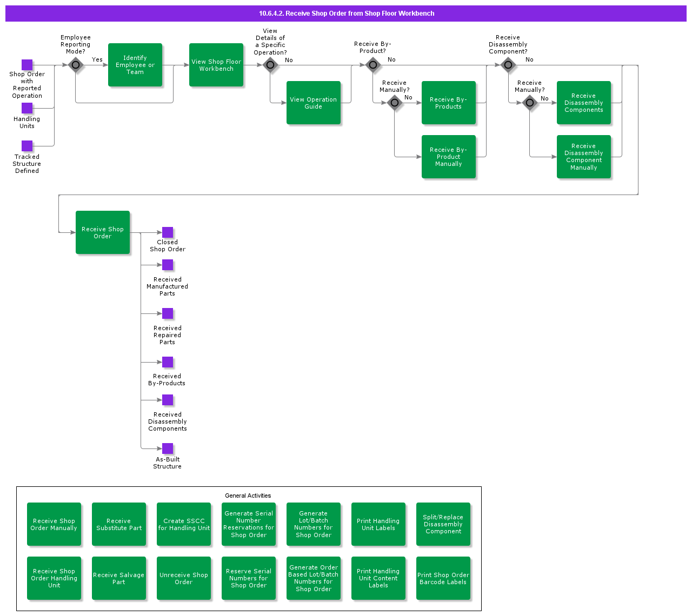The height and width of the screenshot is (616, 692).
Task: Click the Tracked Structure Defined event square
Action: (x=27, y=146)
